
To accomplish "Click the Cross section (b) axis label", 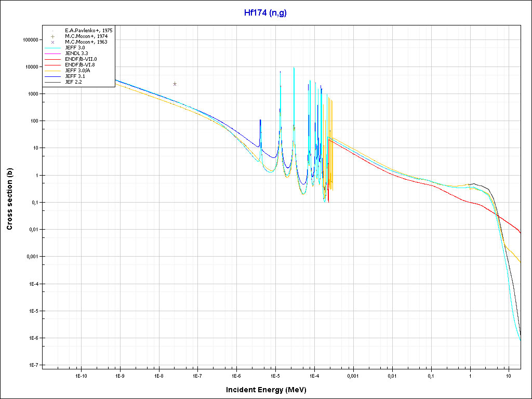I will click(9, 199).
